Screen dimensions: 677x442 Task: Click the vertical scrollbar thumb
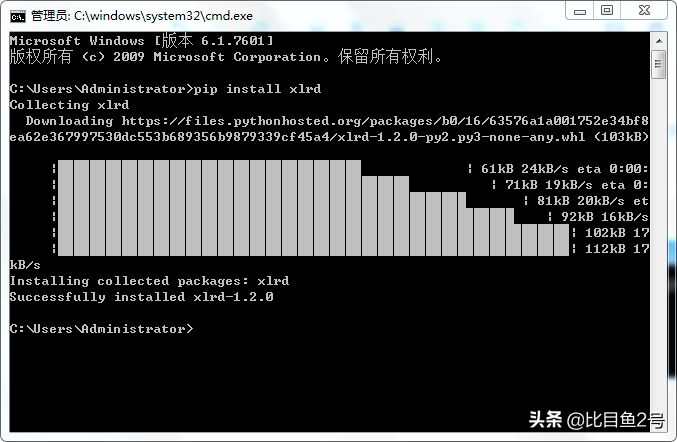click(658, 64)
